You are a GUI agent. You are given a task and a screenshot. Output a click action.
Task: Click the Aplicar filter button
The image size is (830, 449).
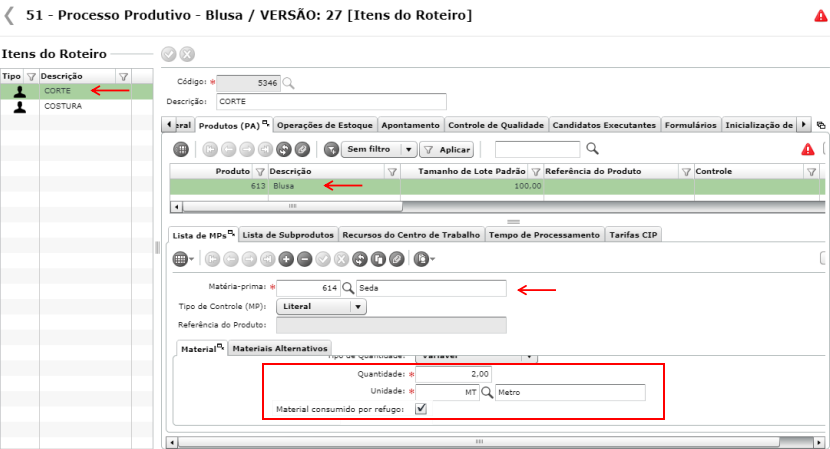click(446, 150)
